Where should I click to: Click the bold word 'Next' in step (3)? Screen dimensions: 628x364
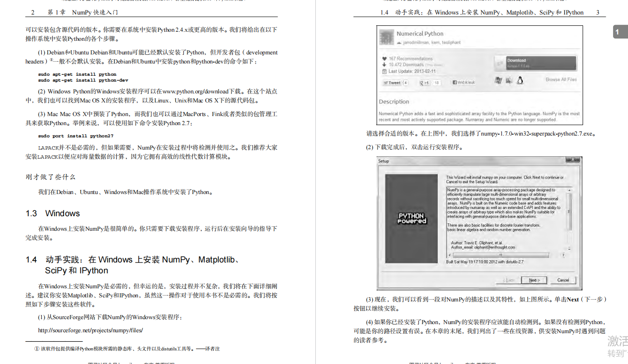pos(573,300)
